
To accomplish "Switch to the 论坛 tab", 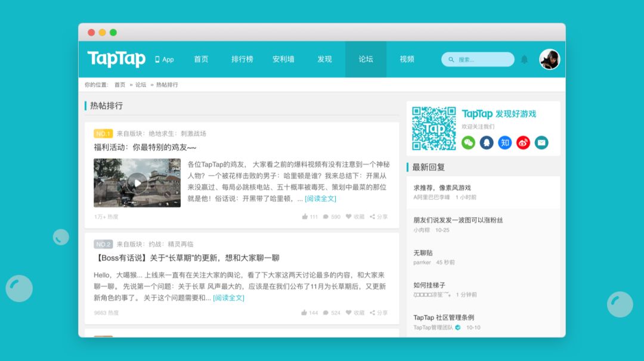I will tap(366, 59).
